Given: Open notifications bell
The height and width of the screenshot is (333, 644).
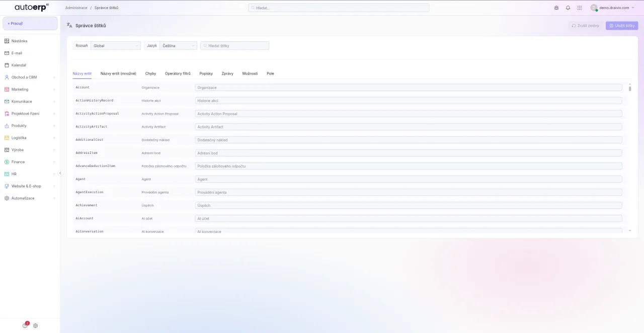Looking at the screenshot, I should tap(568, 8).
